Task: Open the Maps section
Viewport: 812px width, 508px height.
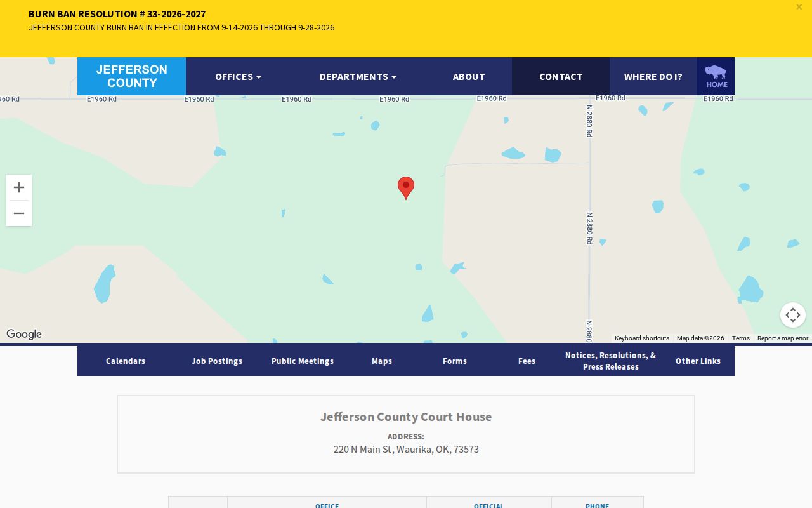Action: [382, 361]
